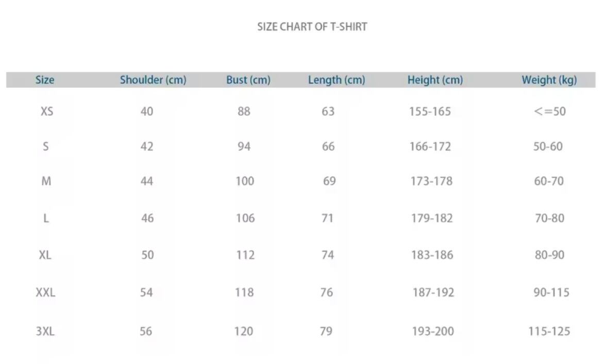Screen dimensions: 603x364
Task: Select the Bust (cm) column header
Action: click(248, 80)
